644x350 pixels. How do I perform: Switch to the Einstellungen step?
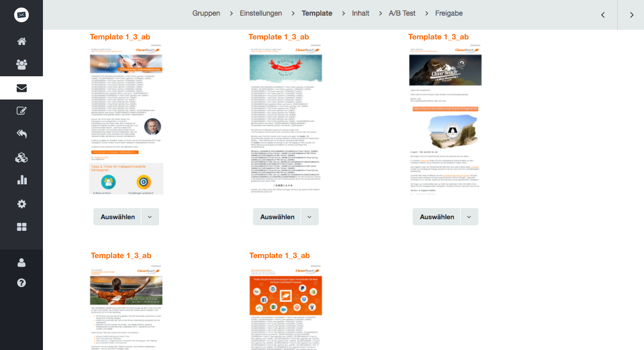(x=261, y=13)
